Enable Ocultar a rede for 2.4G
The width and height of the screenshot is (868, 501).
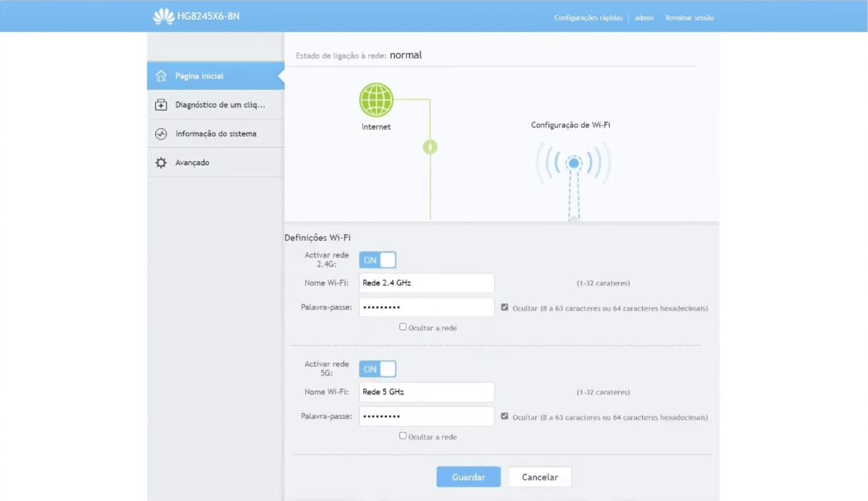[403, 327]
